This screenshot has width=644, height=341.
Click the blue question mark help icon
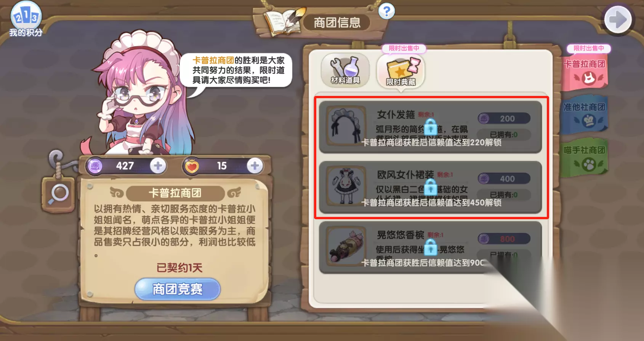point(386,11)
